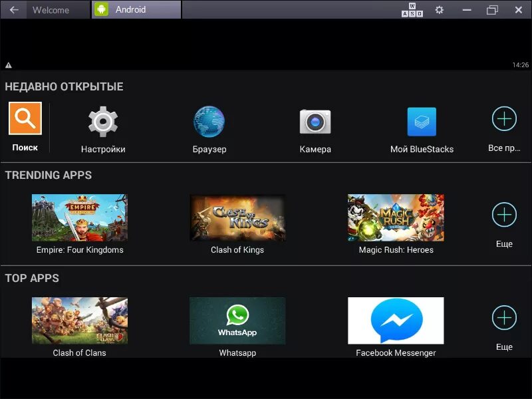Click the warning triangle notification icon
The image size is (532, 399).
click(x=9, y=65)
